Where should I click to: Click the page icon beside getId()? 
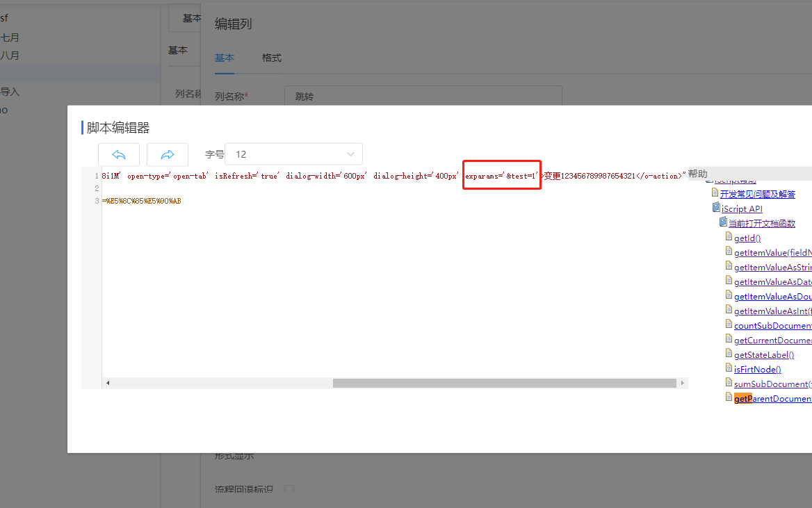point(729,237)
